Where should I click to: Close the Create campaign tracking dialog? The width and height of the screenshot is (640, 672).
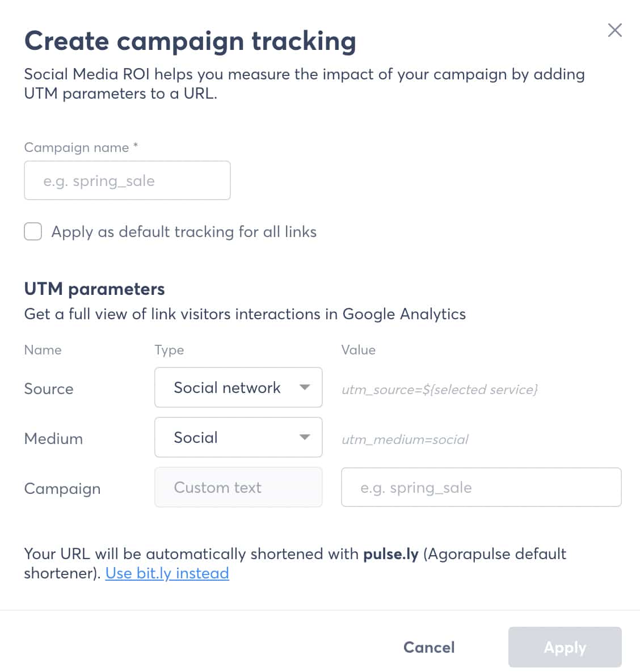[614, 30]
